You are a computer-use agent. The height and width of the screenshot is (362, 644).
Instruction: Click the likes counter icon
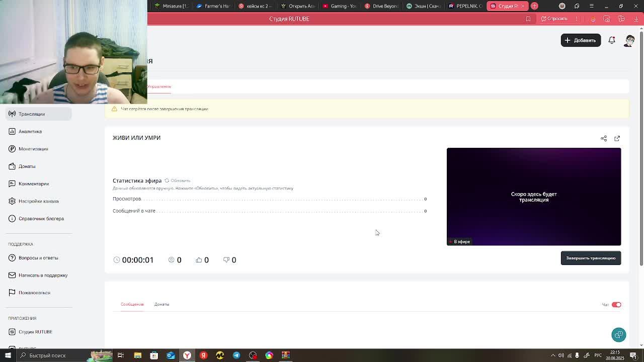pos(199,260)
